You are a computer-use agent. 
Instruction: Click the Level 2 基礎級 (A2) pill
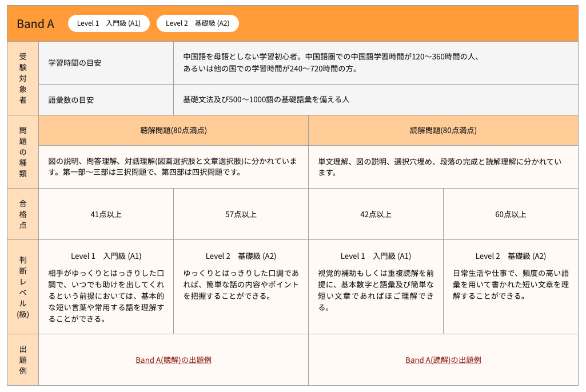[x=197, y=23]
